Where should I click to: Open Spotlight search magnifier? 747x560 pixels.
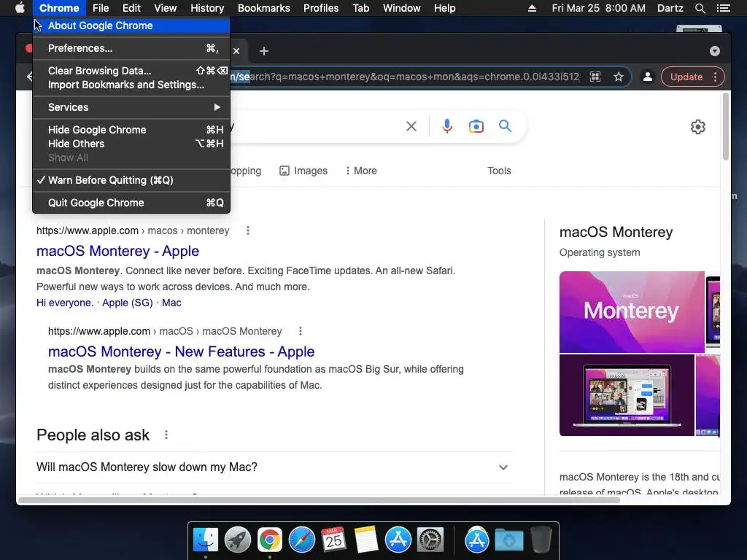tap(700, 8)
